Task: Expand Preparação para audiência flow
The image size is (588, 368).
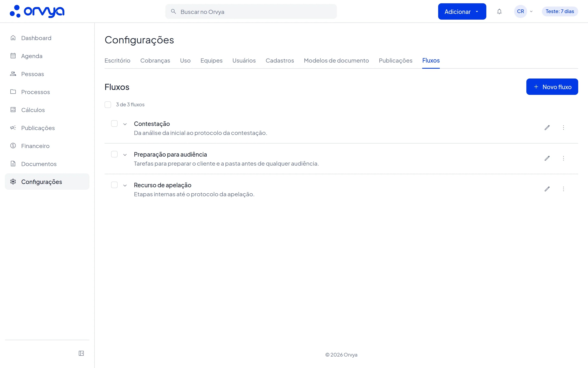Action: (x=125, y=155)
